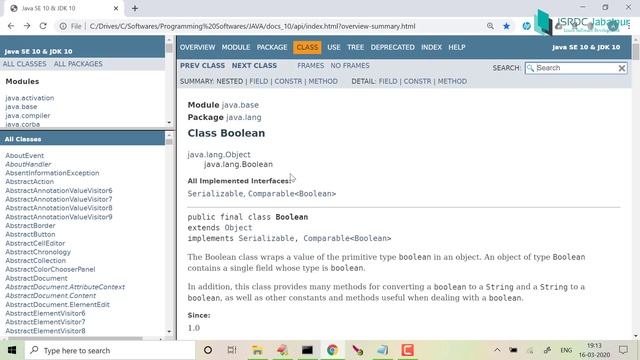Open File Explorer from the taskbar

click(x=257, y=350)
